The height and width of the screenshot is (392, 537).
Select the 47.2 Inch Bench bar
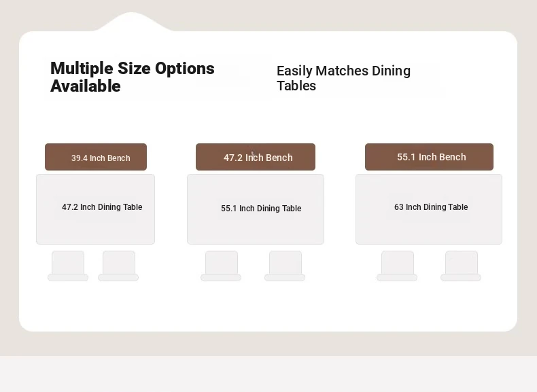256,157
